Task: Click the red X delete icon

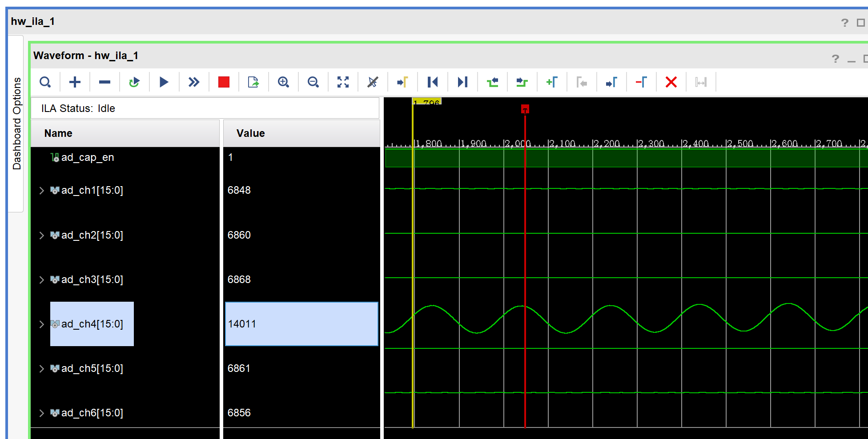Action: [671, 82]
